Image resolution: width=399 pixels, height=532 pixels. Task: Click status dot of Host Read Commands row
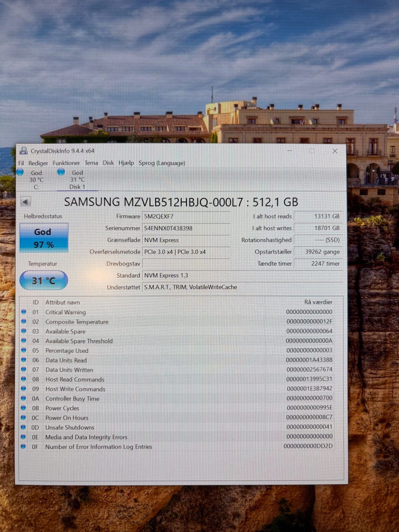tap(24, 379)
